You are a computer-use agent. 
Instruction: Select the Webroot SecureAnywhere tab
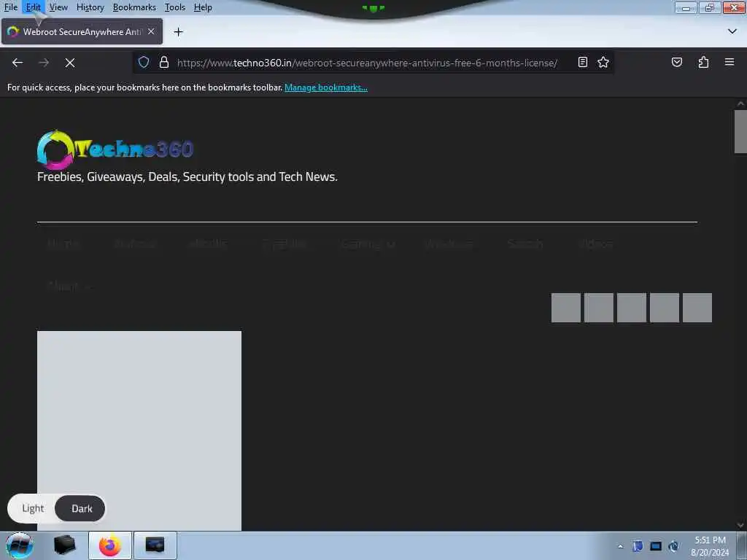pos(82,31)
